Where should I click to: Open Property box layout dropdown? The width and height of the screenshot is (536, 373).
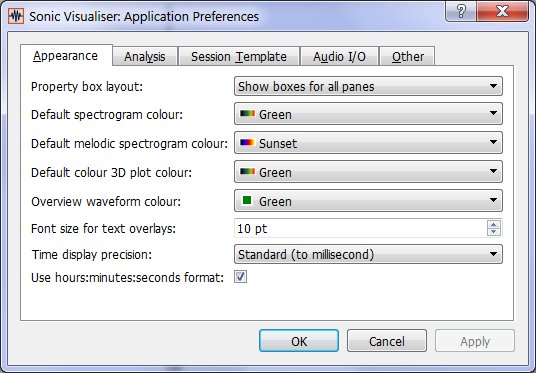(x=368, y=86)
